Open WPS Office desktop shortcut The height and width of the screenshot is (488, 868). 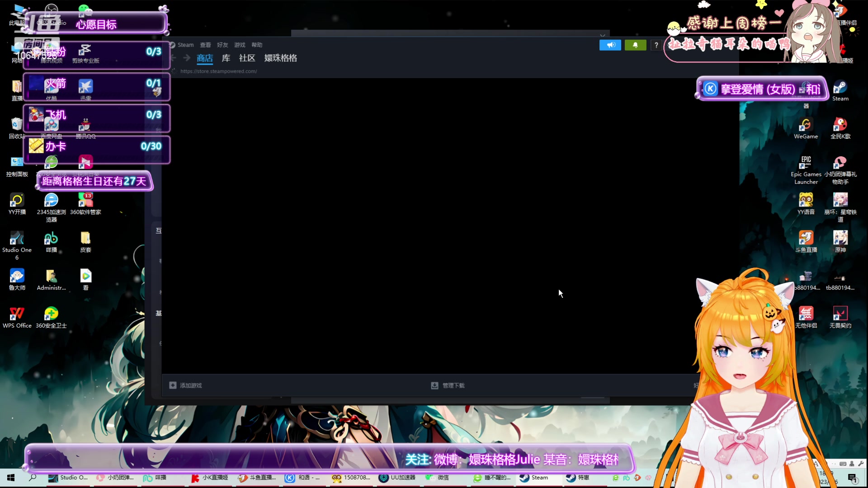click(17, 317)
